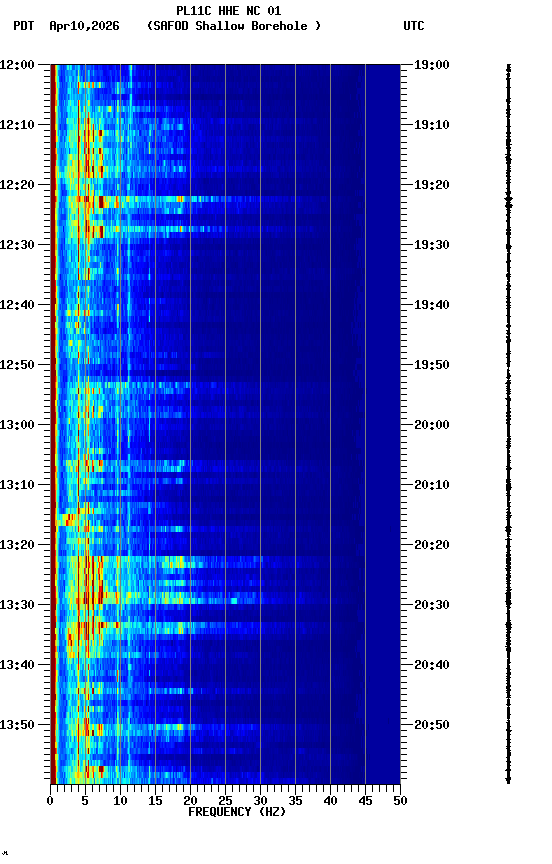552x864 pixels.
Task: Click the 12:10 PDT time label
Action: (17, 125)
